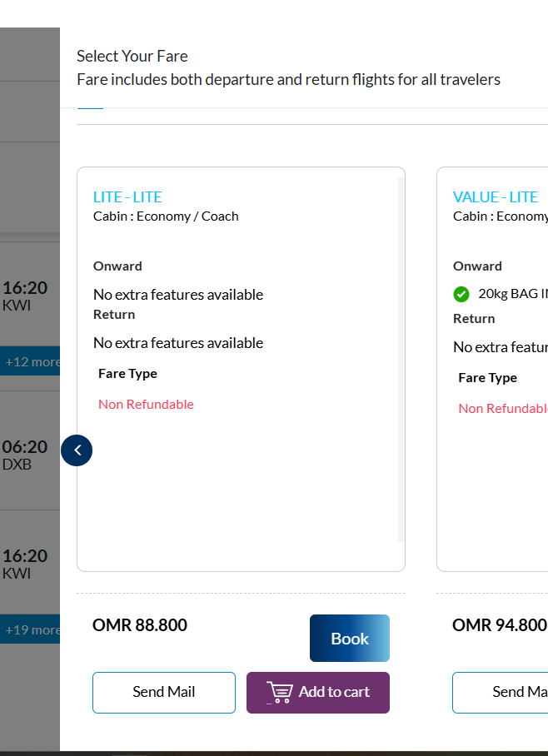
Task: Click the LITE fare card scrollbar
Action: tap(401, 358)
